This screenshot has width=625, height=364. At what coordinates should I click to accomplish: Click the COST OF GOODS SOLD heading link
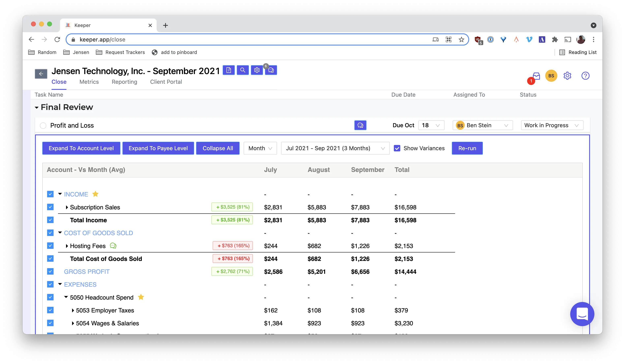tap(98, 233)
